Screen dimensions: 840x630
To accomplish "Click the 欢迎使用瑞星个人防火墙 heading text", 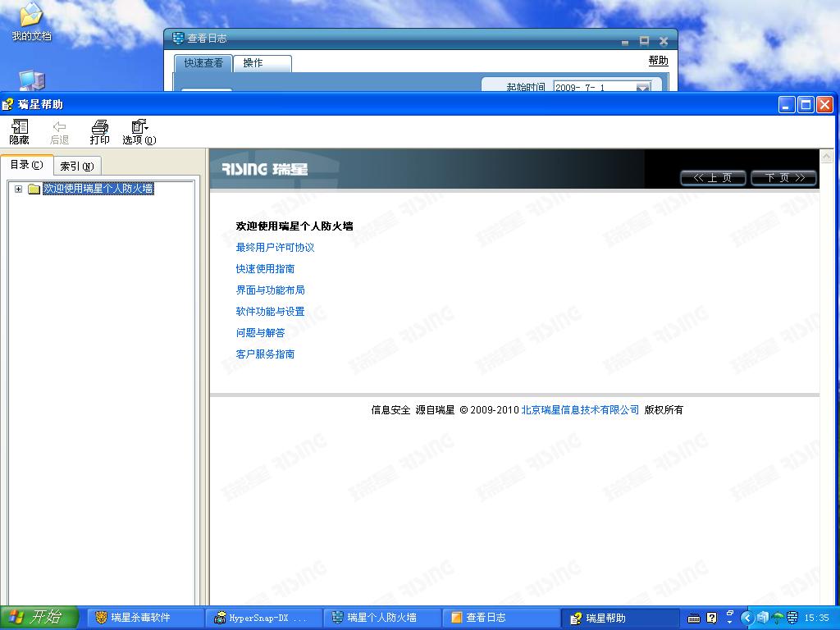I will 294,226.
